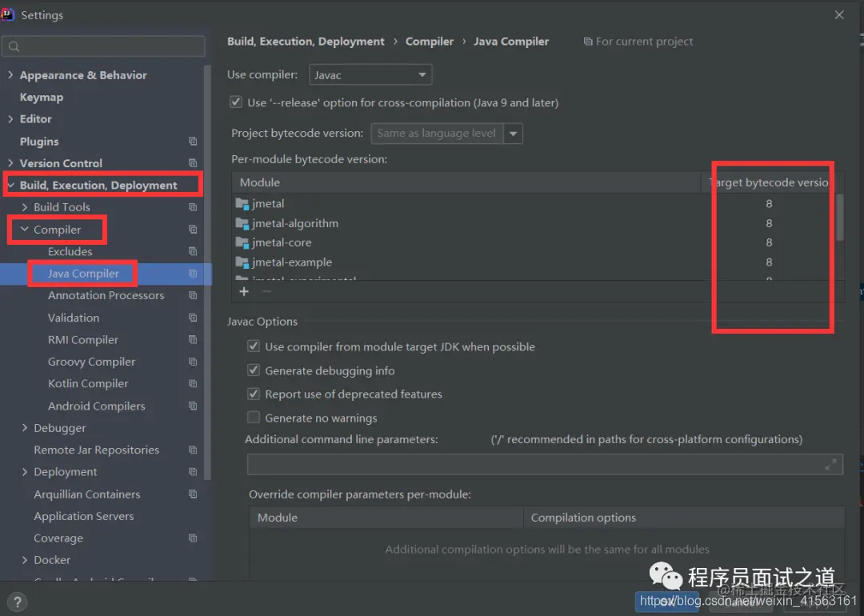Toggle the '--release' cross-compilation option checkbox

[236, 102]
